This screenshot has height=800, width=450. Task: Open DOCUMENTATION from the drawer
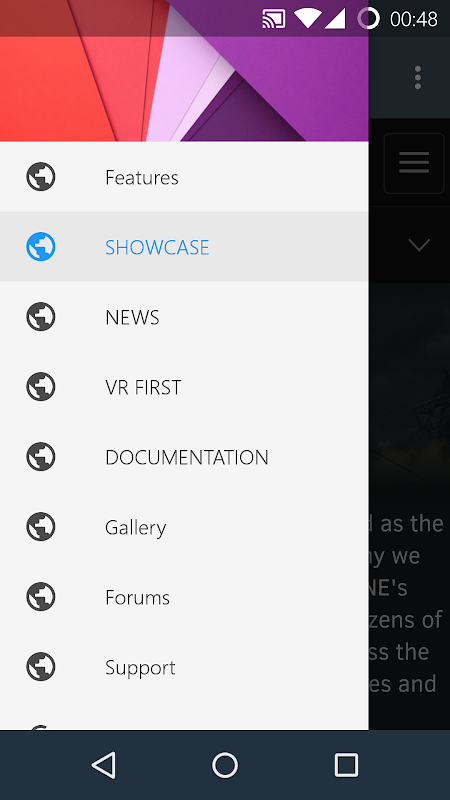click(x=184, y=456)
